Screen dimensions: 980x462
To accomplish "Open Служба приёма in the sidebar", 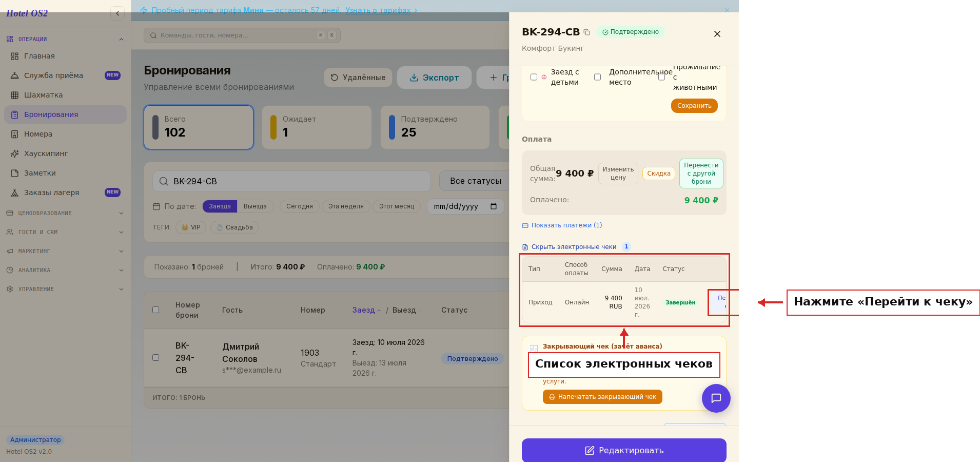I will (65, 75).
